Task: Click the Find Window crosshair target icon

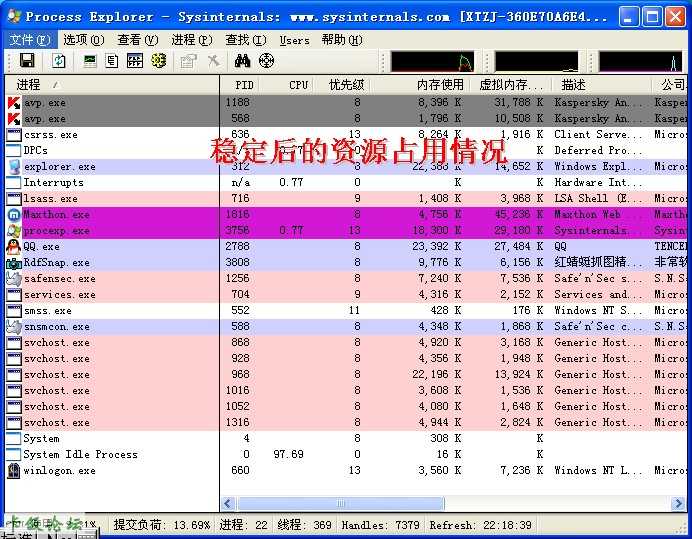Action: [266, 60]
